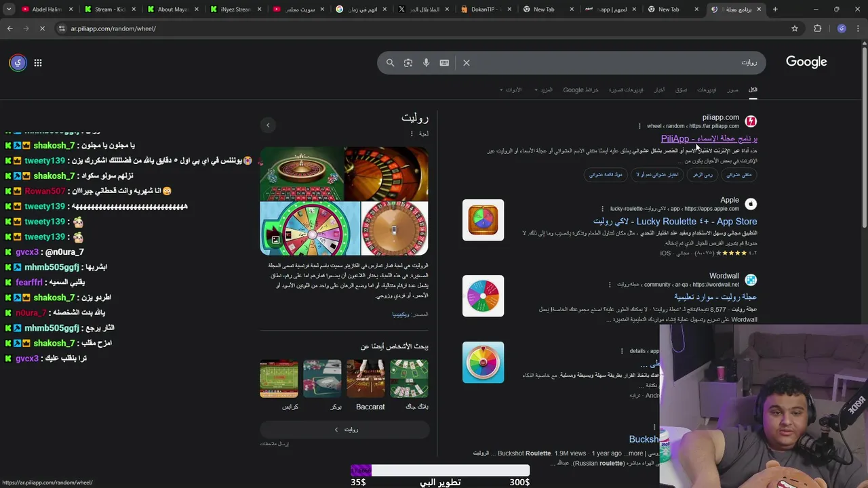
Task: Clear the search box with X icon
Action: click(467, 62)
